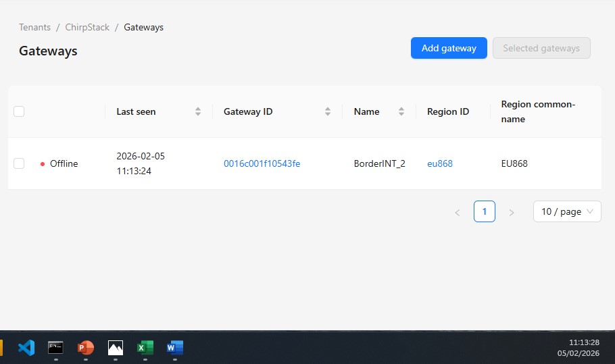Open Microsoft Word from taskbar

click(175, 348)
